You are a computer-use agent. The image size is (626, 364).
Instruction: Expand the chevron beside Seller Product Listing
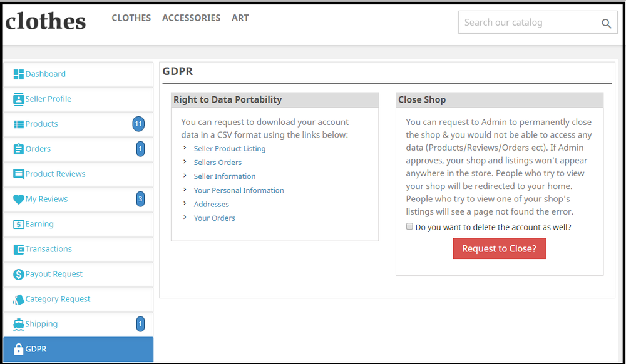point(185,149)
